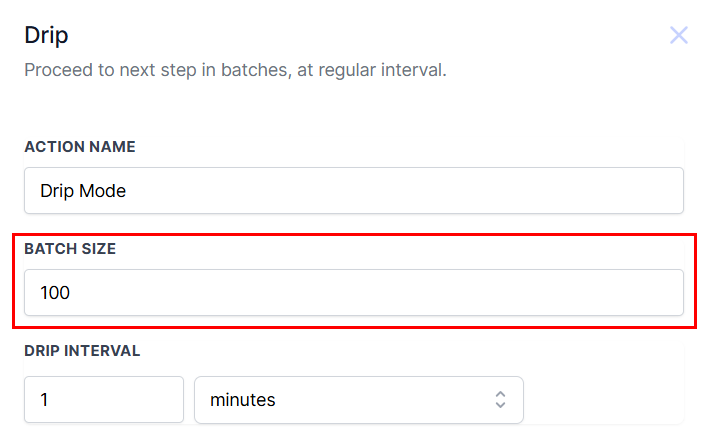The width and height of the screenshot is (714, 446).
Task: Focus the Action Name input field
Action: click(353, 190)
